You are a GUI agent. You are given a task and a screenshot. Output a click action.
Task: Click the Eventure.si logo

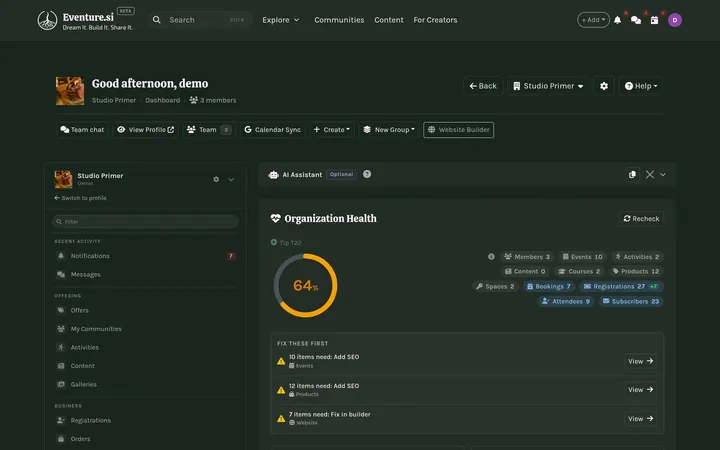pyautogui.click(x=85, y=20)
